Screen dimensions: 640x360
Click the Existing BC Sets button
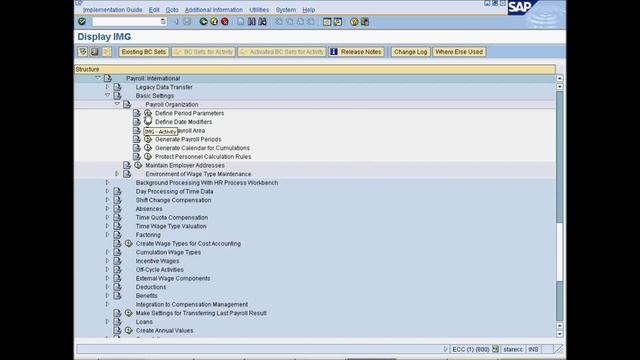coord(144,52)
